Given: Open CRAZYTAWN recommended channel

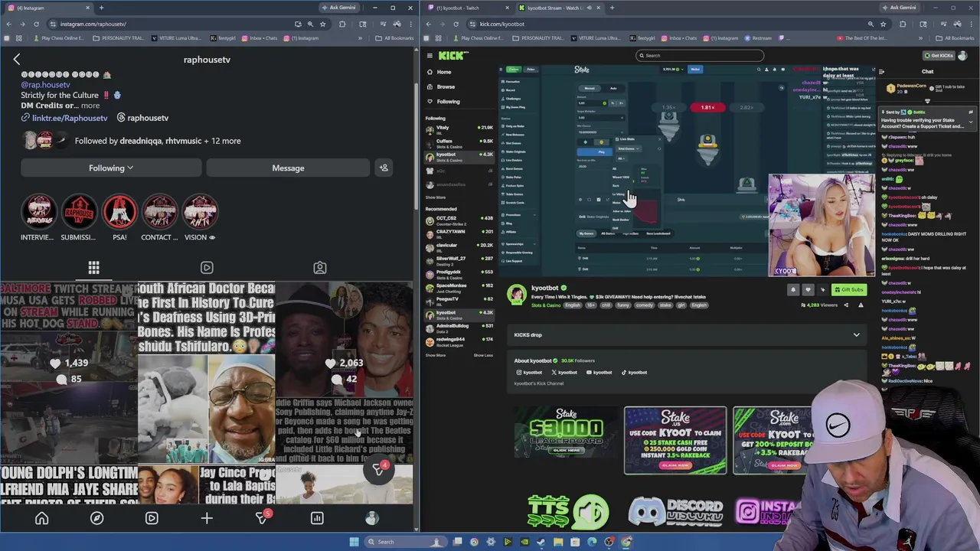Looking at the screenshot, I should coord(459,233).
